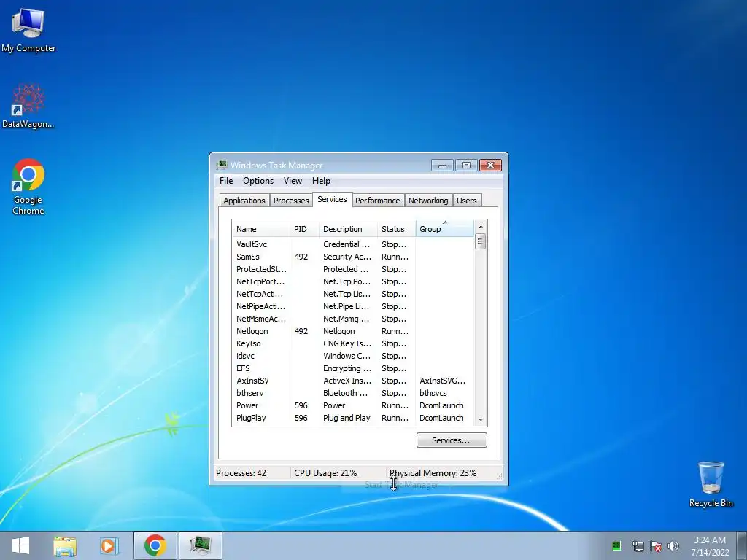Screen dimensions: 747x560
Task: Select the Power service name
Action: [247, 405]
